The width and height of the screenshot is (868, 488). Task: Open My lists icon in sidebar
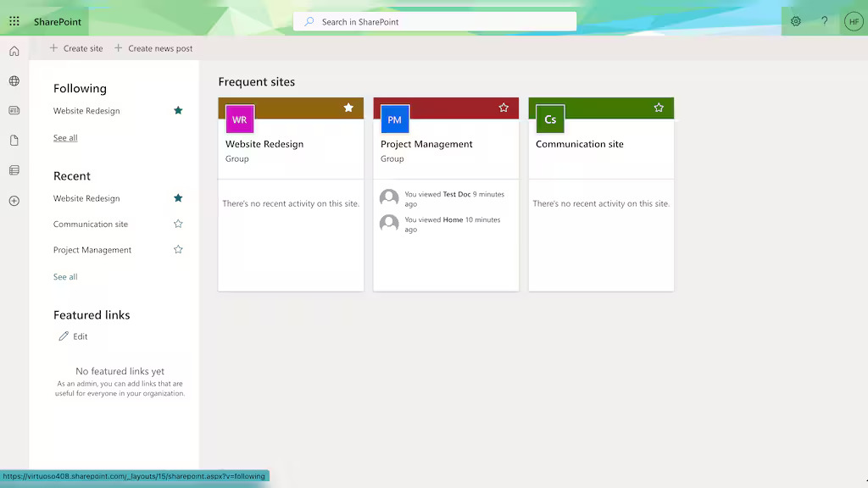[x=14, y=170]
